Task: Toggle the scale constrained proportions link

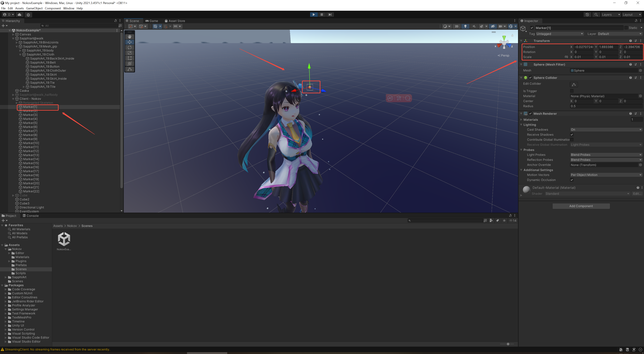Action: [566, 57]
